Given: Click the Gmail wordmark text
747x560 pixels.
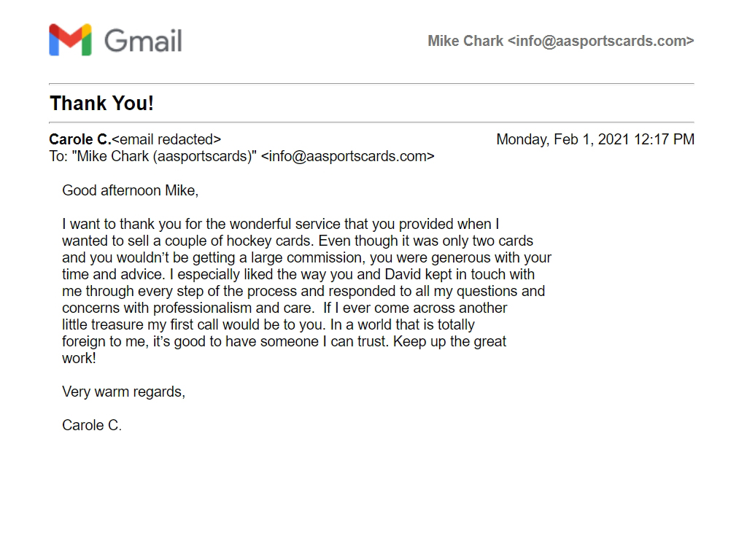Looking at the screenshot, I should click(143, 41).
